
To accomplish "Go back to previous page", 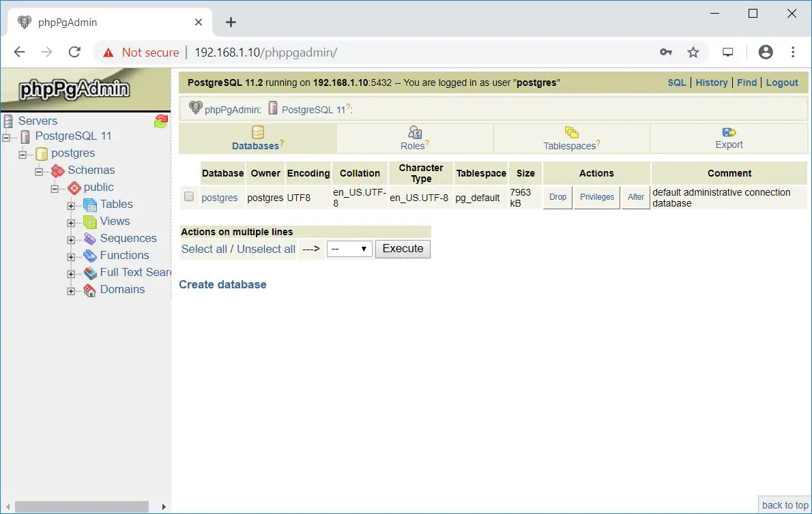I will (x=19, y=52).
